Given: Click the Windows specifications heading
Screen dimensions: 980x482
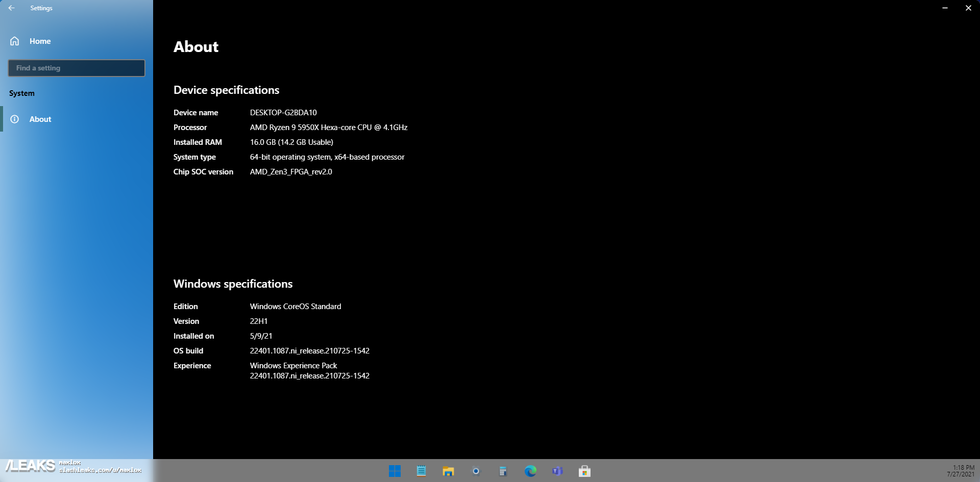Looking at the screenshot, I should tap(233, 284).
